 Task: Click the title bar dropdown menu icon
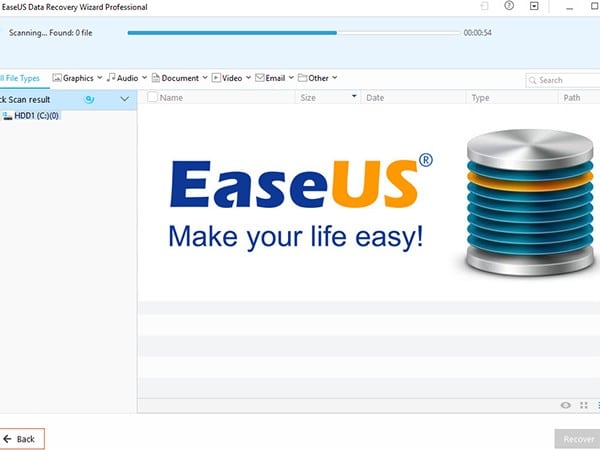pyautogui.click(x=534, y=6)
